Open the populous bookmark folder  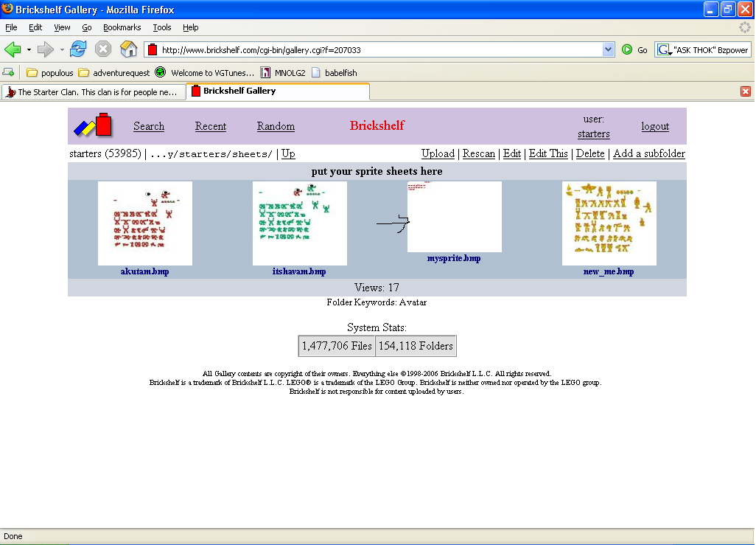(50, 73)
